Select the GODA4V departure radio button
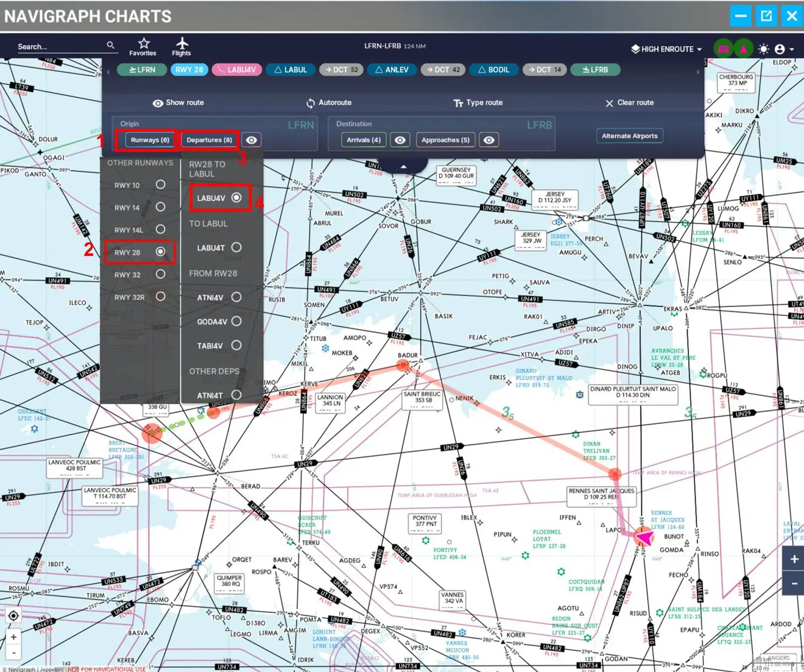The height and width of the screenshot is (672, 804). click(x=236, y=321)
